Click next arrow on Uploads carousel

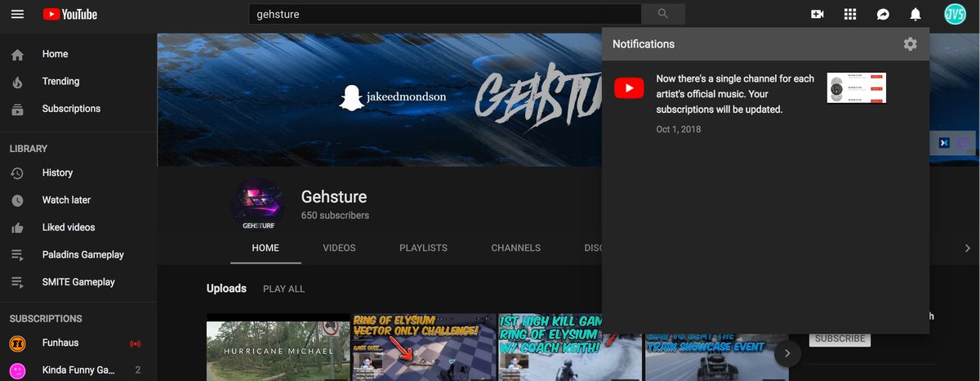[x=787, y=353]
